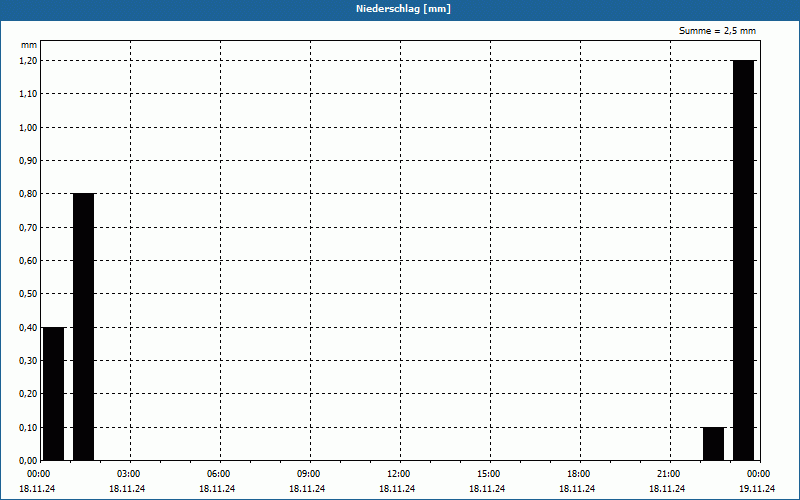This screenshot has height=500, width=800.
Task: Click the 1,20 y-axis label
Action: (28, 61)
